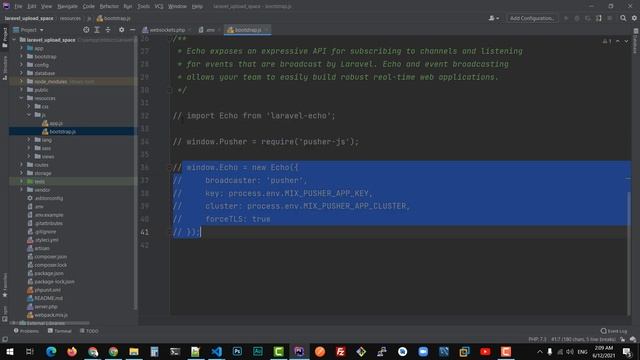Open the File menu
This screenshot has width=640, height=360.
click(18, 7)
